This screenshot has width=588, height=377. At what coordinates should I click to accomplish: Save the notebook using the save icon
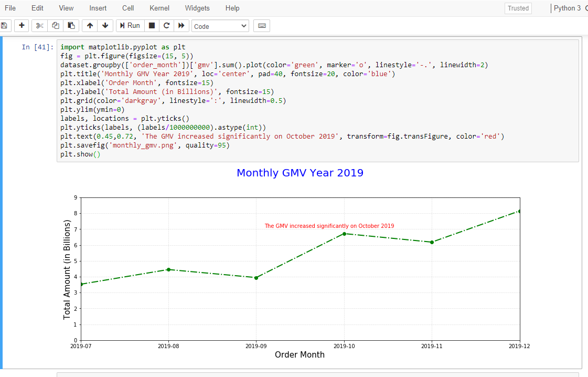pyautogui.click(x=5, y=25)
